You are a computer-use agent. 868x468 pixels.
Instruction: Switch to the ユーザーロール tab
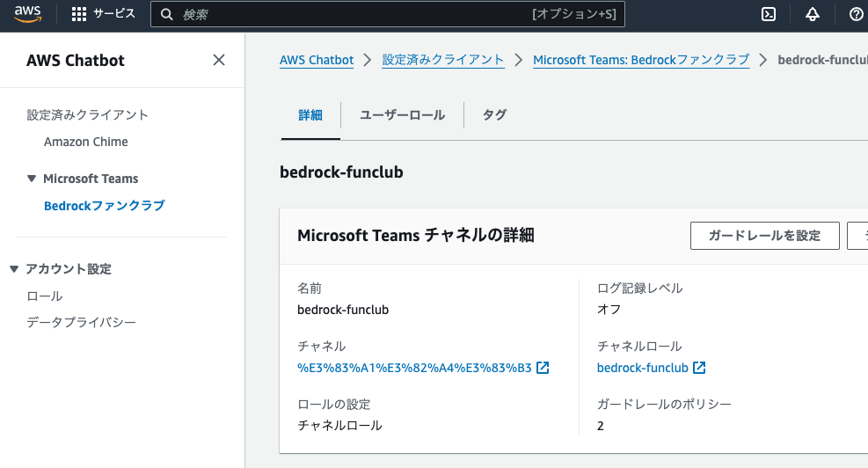click(x=402, y=115)
